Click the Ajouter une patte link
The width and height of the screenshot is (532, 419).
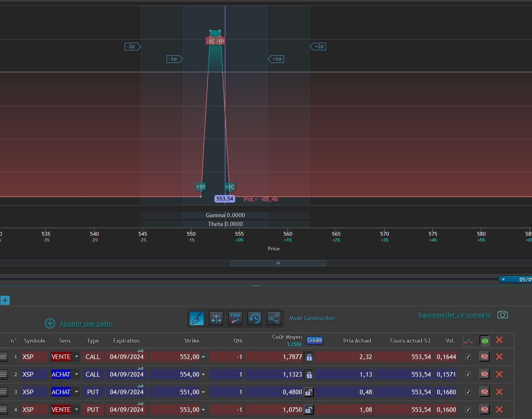86,324
